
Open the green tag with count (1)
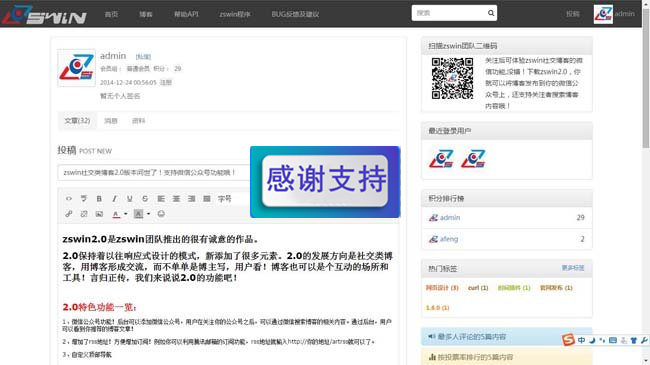click(x=514, y=288)
